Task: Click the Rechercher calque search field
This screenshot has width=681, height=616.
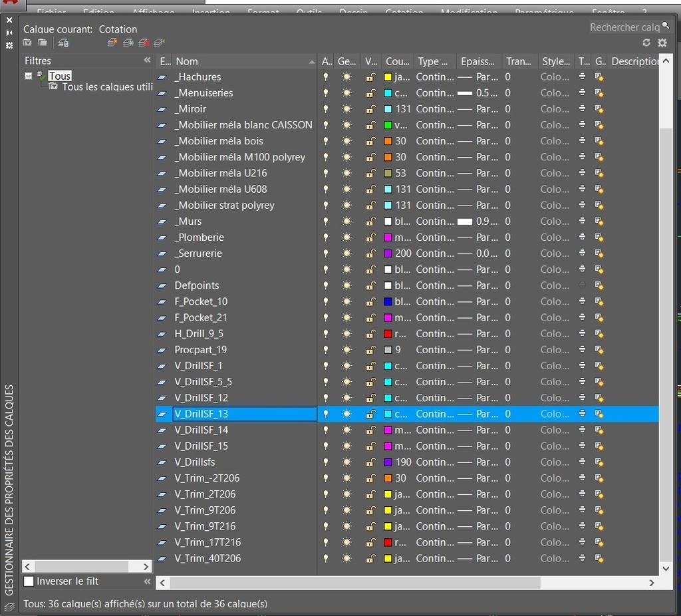Action: click(624, 27)
